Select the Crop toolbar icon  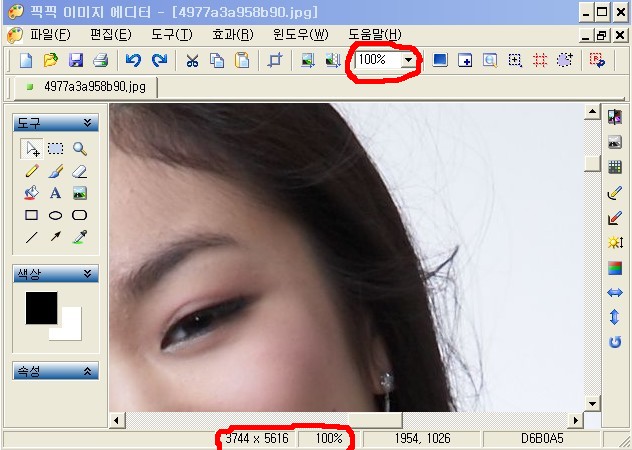pos(275,61)
